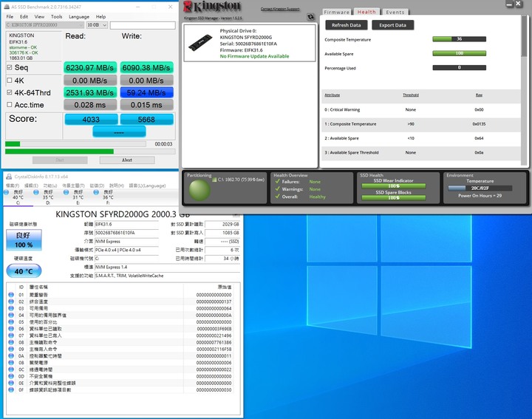Click the Kingston logo
Image resolution: width=532 pixels, height=419 pixels.
coord(212,7)
